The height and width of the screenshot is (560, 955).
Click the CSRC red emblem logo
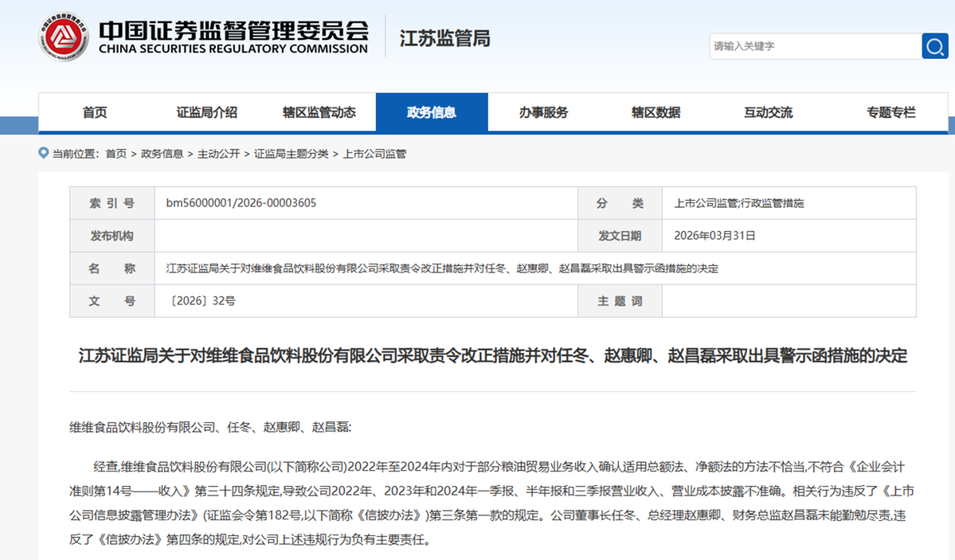pyautogui.click(x=65, y=37)
